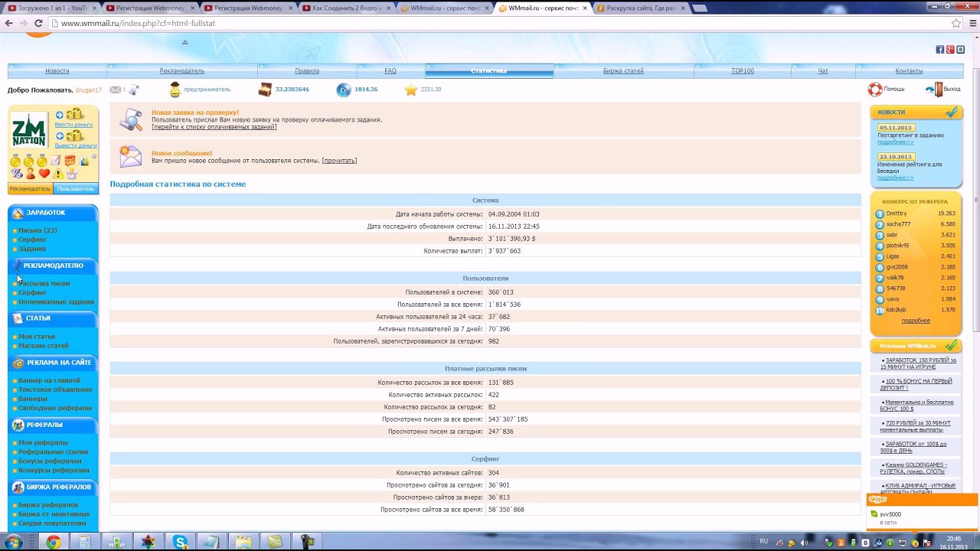Click the drugan17 username
This screenshot has height=551, width=980.
(x=89, y=90)
